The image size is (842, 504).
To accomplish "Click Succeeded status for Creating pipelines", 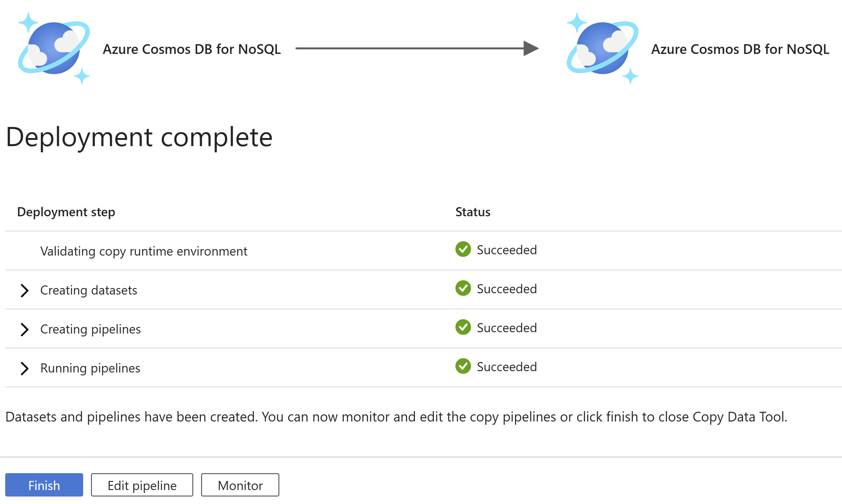I will pyautogui.click(x=507, y=328).
